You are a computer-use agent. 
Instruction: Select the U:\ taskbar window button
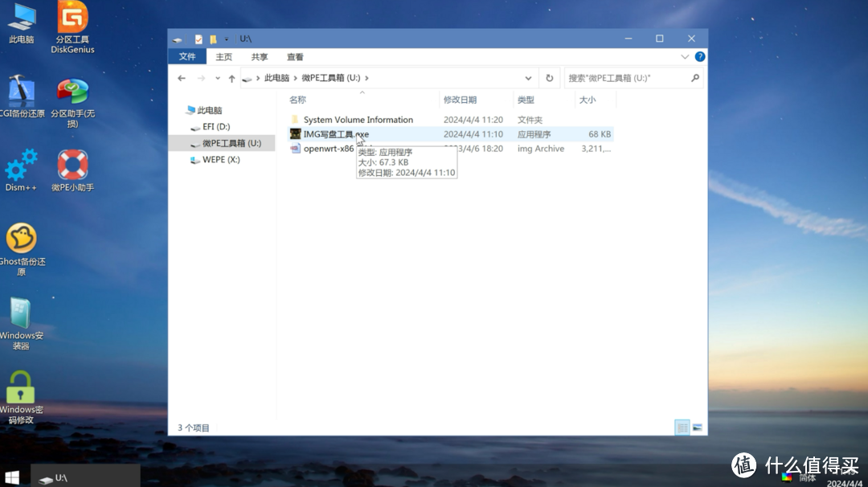85,477
